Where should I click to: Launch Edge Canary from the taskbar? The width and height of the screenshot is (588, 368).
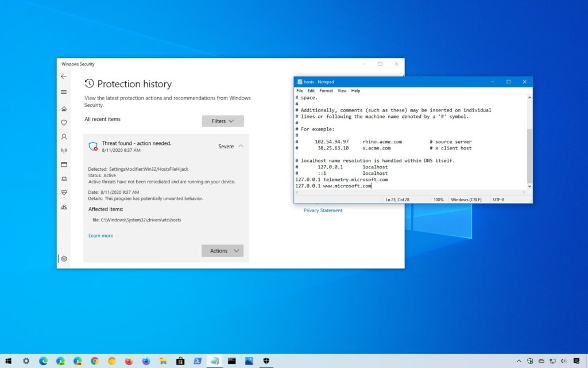coord(78,361)
